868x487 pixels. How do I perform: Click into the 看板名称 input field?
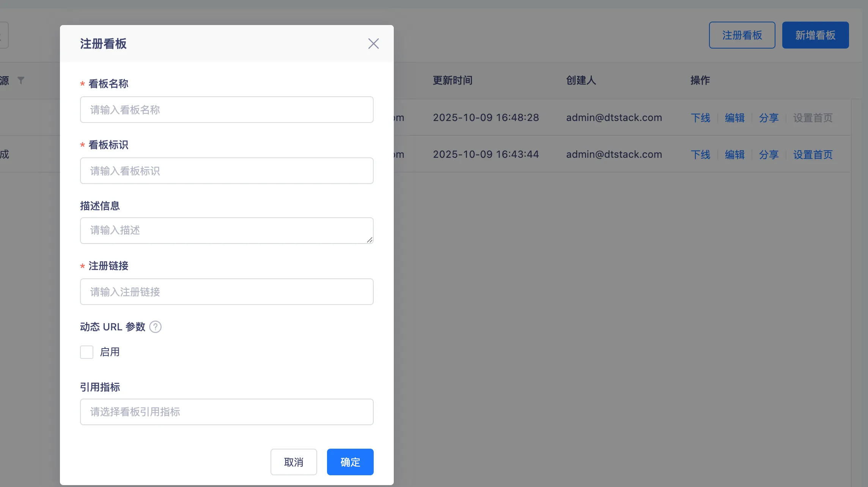[x=226, y=110]
